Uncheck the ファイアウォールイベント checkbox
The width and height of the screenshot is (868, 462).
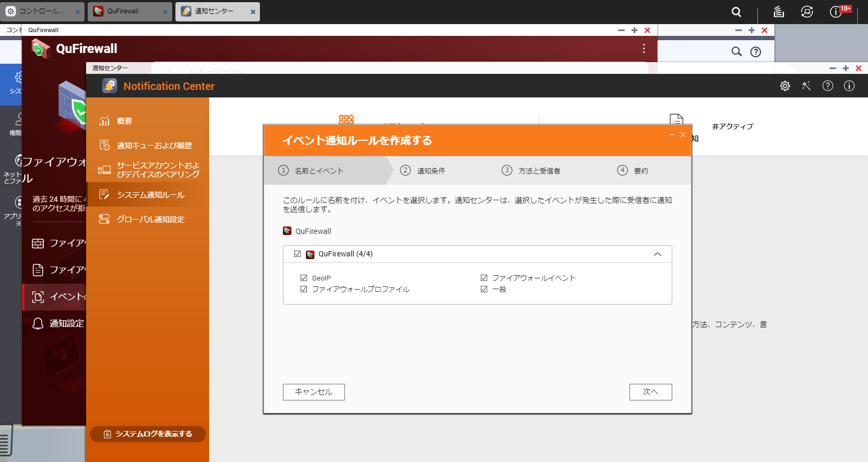[484, 278]
